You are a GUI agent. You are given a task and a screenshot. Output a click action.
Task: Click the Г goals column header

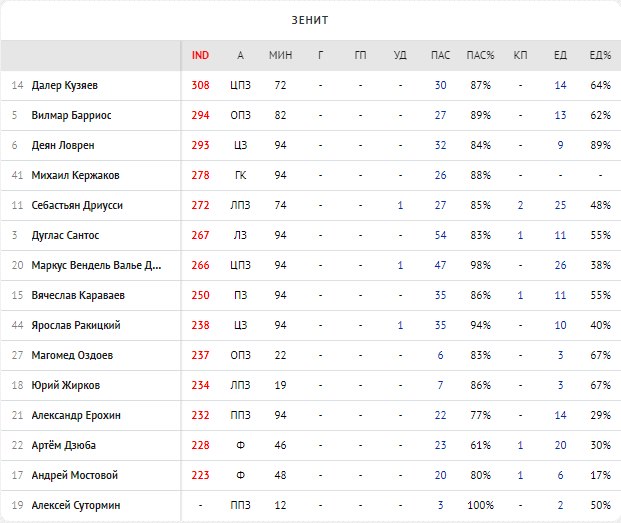click(320, 55)
